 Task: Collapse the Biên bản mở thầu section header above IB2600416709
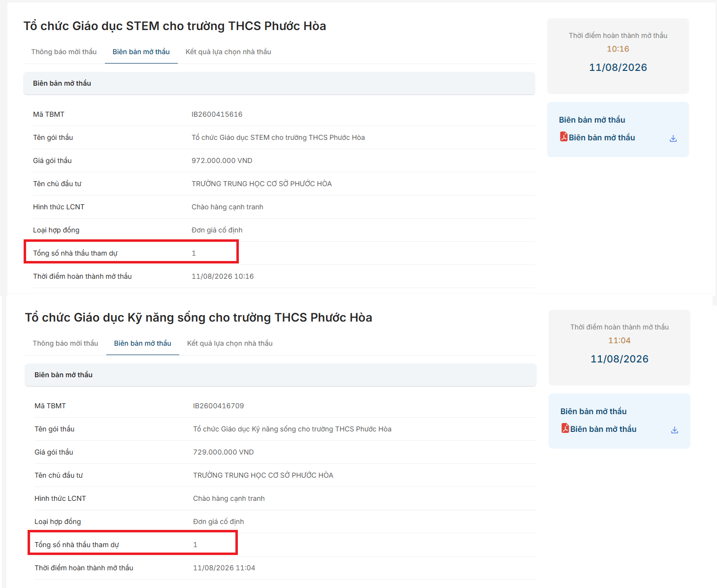pyautogui.click(x=281, y=375)
